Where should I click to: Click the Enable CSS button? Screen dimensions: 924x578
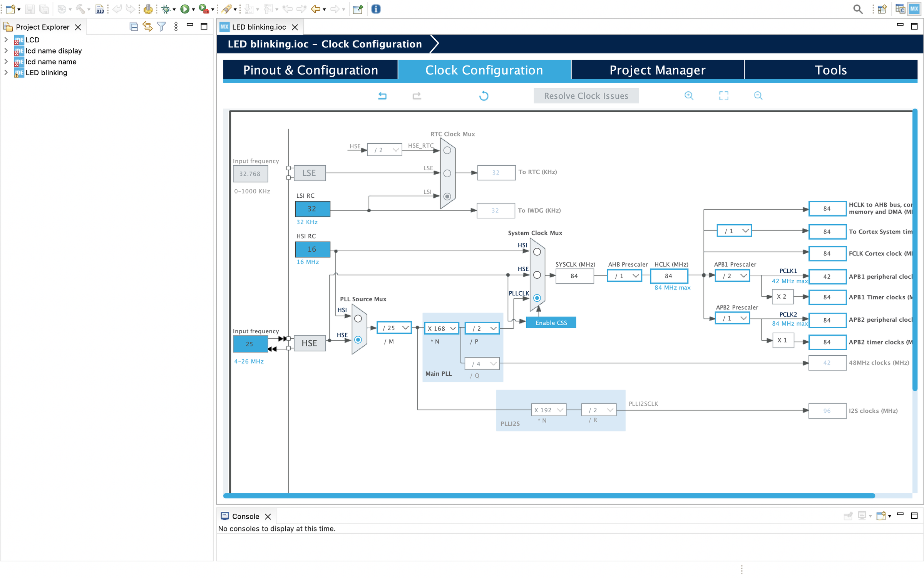click(551, 323)
